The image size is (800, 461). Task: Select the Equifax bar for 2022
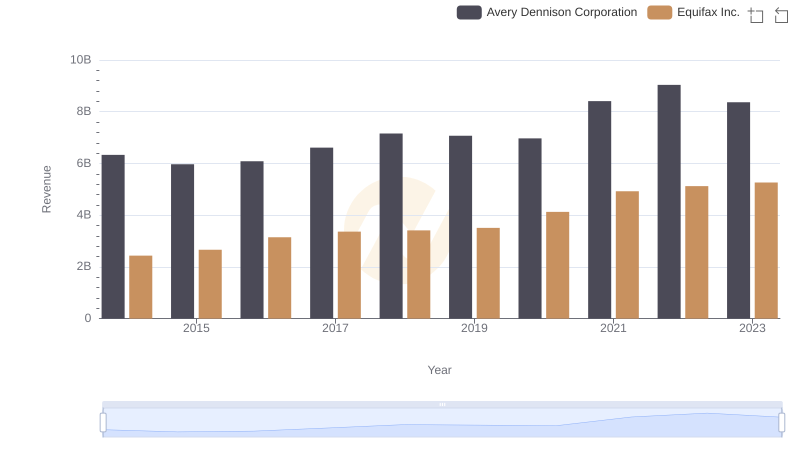click(x=697, y=252)
